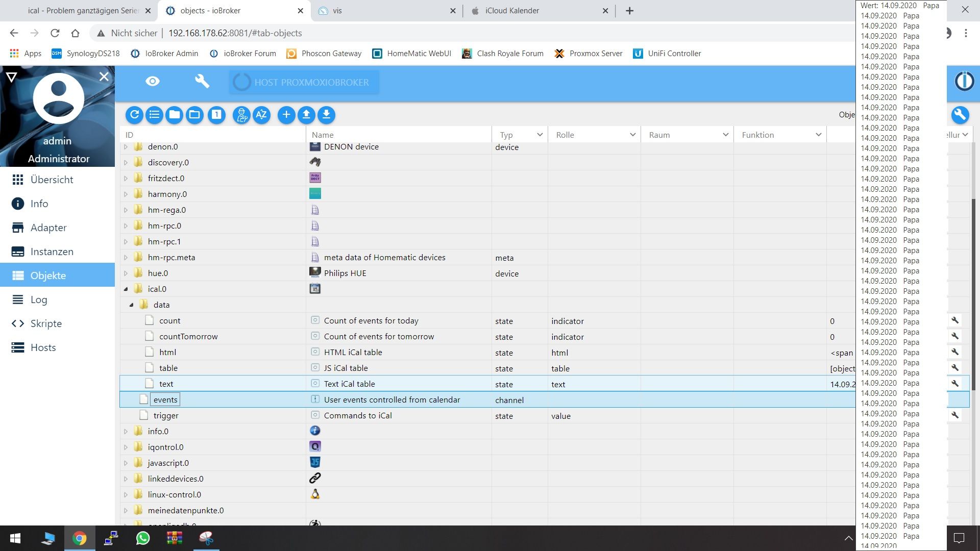Sort objects alphabetically with AZ button
This screenshot has height=551, width=980.
click(x=261, y=115)
